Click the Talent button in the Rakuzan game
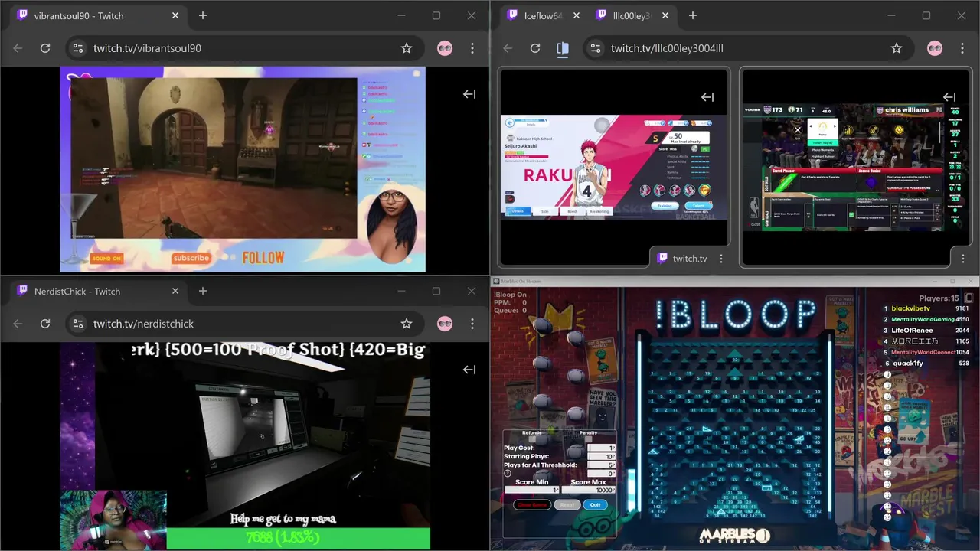 699,206
